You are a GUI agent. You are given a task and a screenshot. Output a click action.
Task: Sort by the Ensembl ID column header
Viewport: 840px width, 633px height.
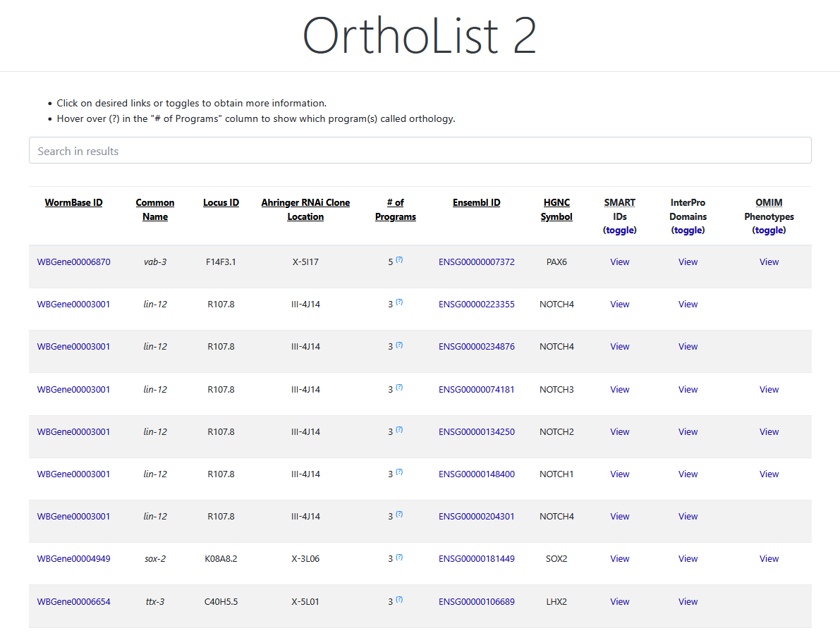coord(476,203)
